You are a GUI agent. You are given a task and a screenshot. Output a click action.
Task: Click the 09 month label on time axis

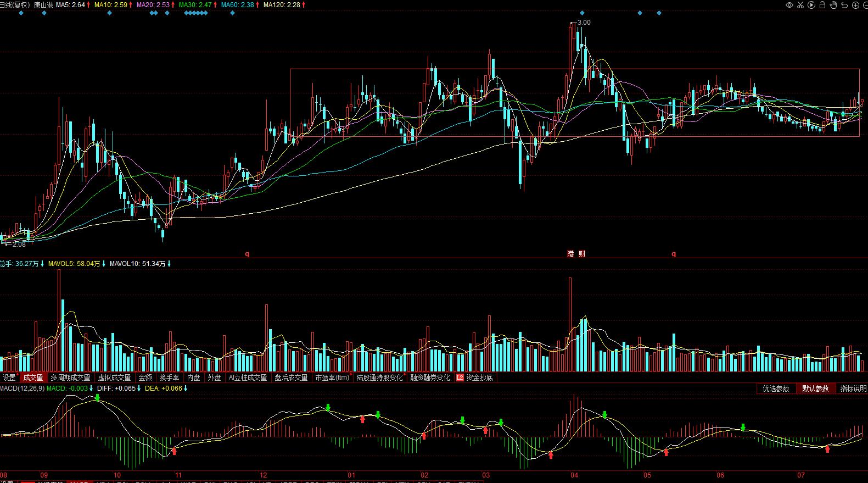coord(44,475)
